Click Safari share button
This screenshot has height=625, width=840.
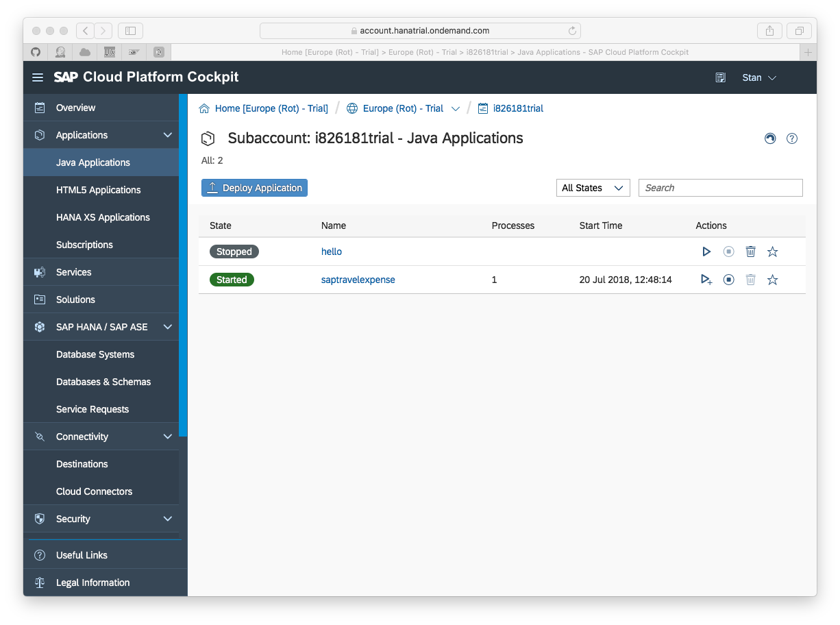point(769,30)
